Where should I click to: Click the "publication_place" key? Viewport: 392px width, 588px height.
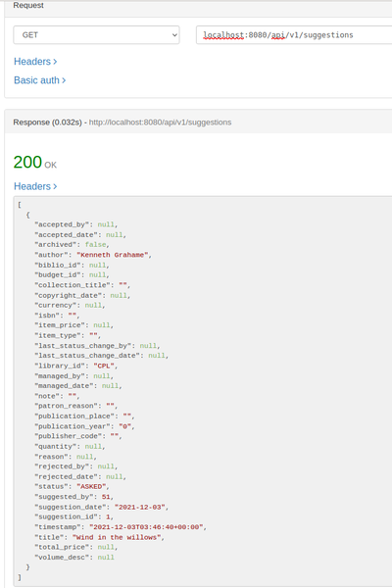coord(76,416)
